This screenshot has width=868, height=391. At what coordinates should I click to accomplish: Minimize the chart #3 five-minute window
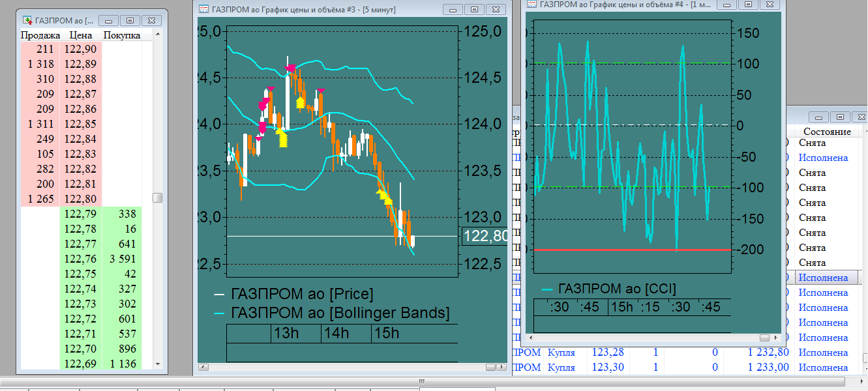[453, 9]
